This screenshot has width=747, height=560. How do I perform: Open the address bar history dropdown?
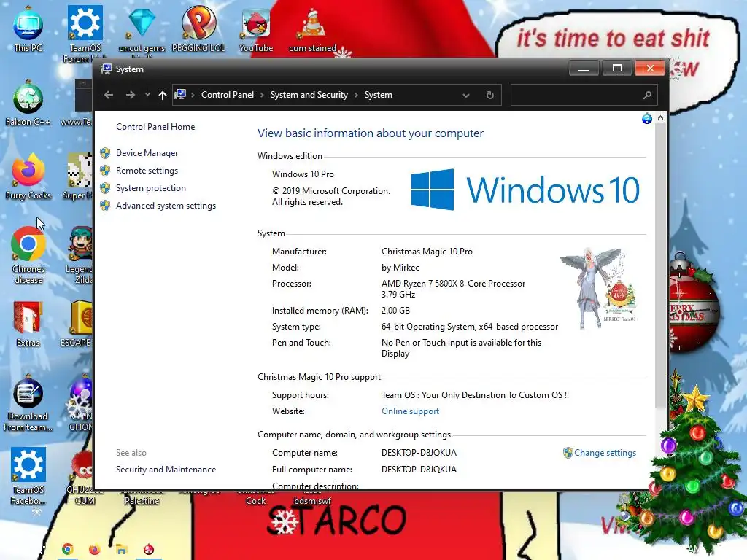point(466,96)
